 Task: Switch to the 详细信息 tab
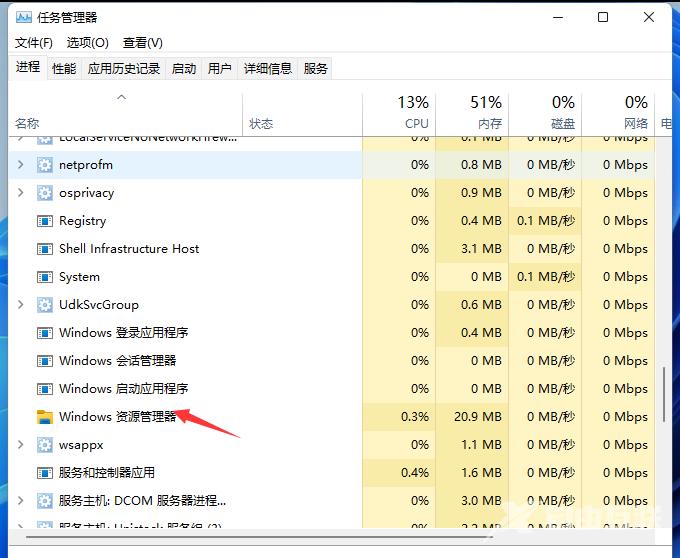268,69
